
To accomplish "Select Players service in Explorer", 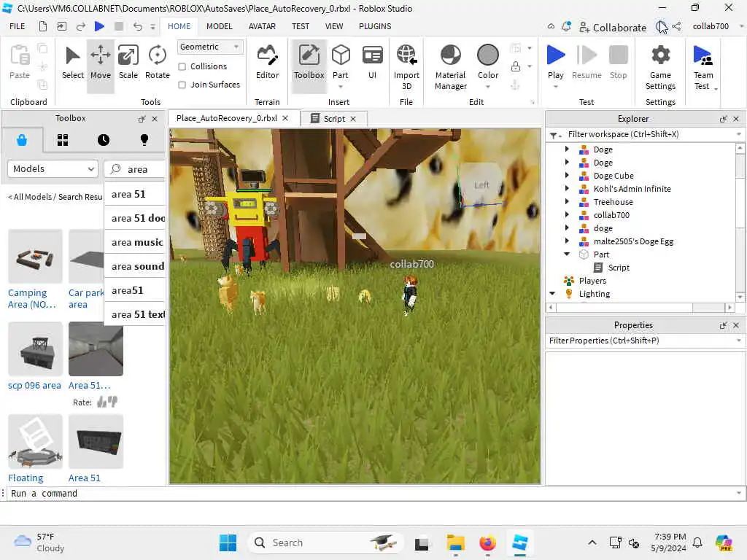I will 592,281.
